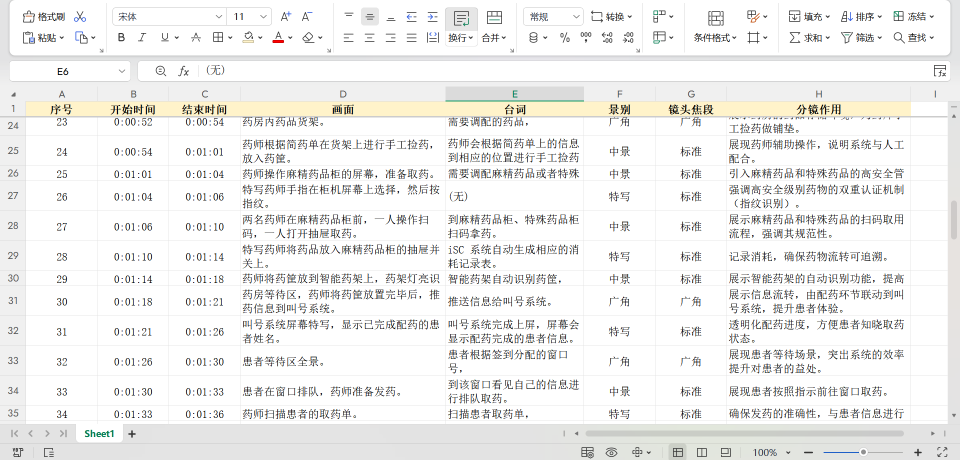
Task: Click the 筛选 filter button
Action: [x=861, y=38]
